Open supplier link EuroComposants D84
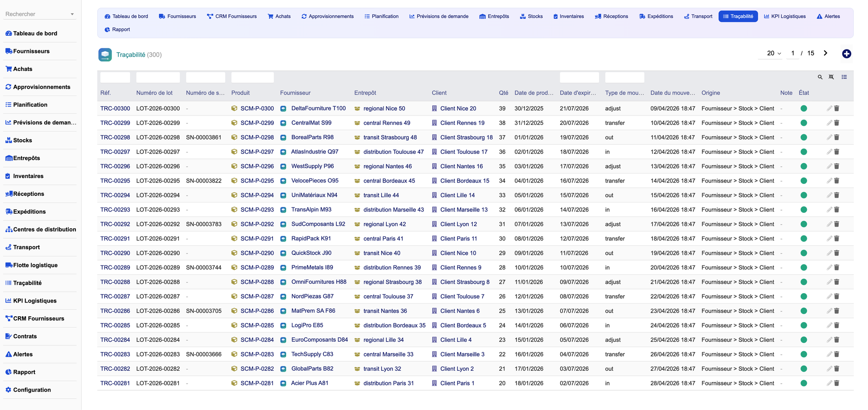The height and width of the screenshot is (410, 868). coord(319,340)
